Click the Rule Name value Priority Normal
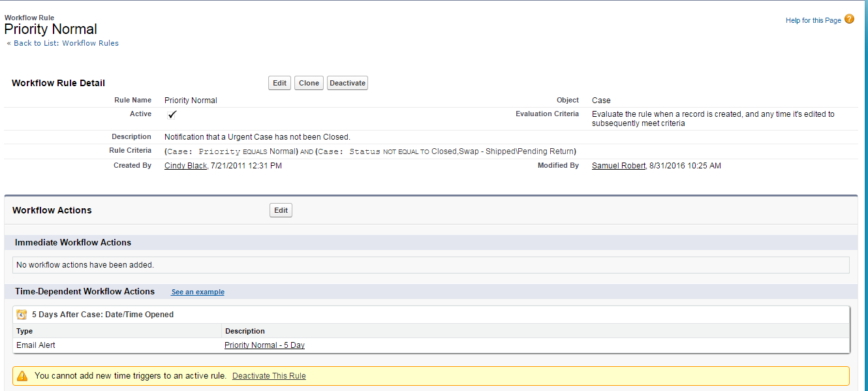Screen dimensions: 868x391 191,101
